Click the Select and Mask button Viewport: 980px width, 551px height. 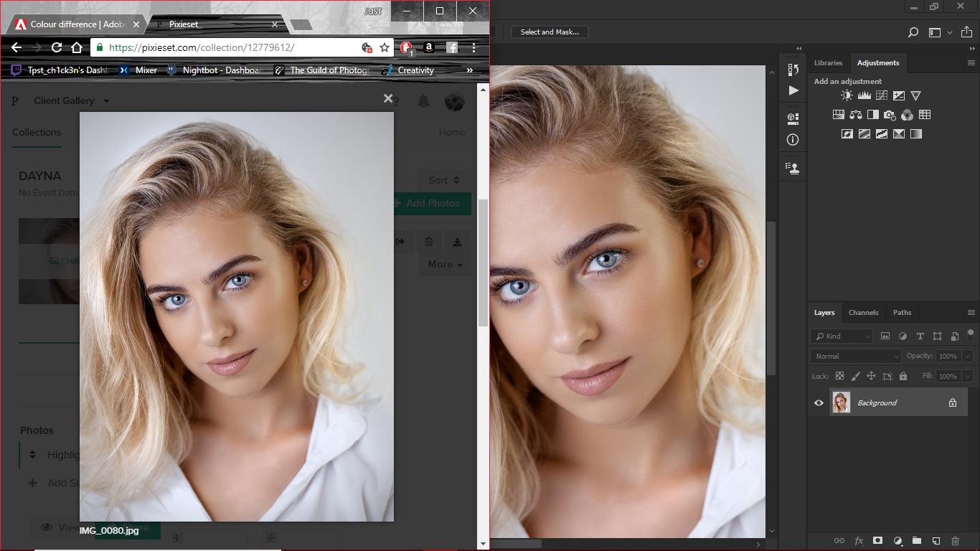(x=550, y=32)
